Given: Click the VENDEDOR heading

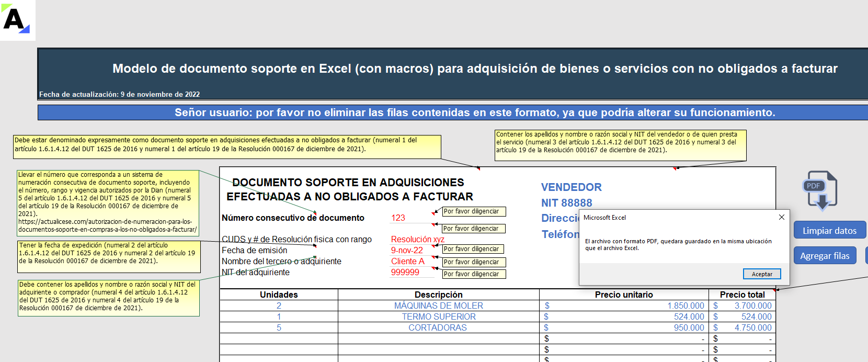Looking at the screenshot, I should (x=572, y=187).
